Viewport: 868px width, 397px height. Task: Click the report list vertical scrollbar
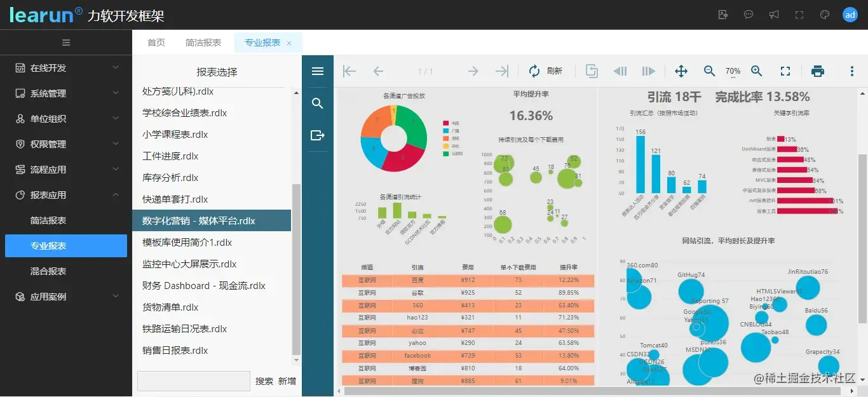click(296, 270)
